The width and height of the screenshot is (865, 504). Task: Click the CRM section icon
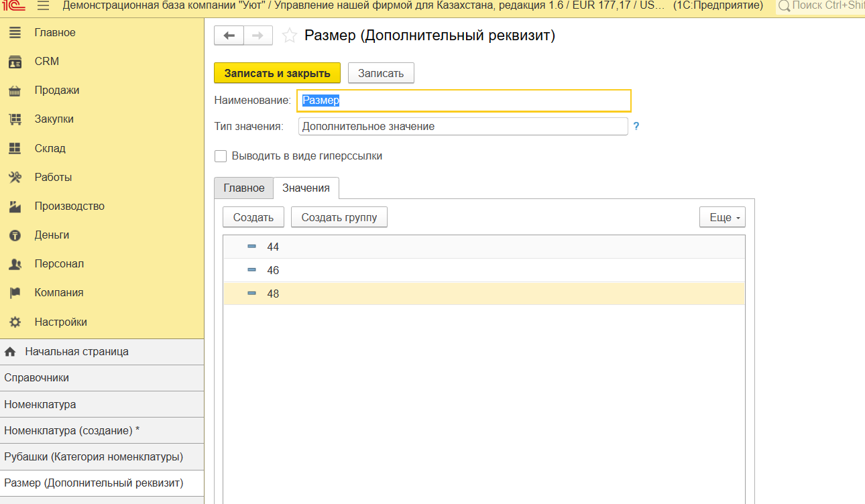[x=15, y=62]
